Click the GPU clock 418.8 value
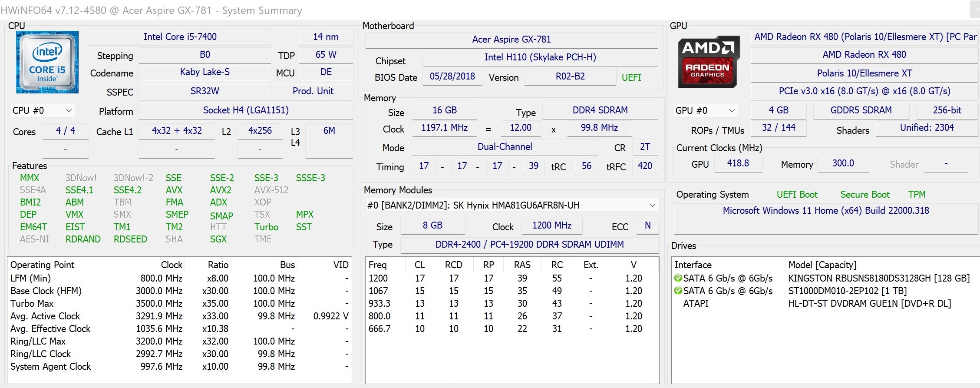The height and width of the screenshot is (388, 980). click(738, 163)
